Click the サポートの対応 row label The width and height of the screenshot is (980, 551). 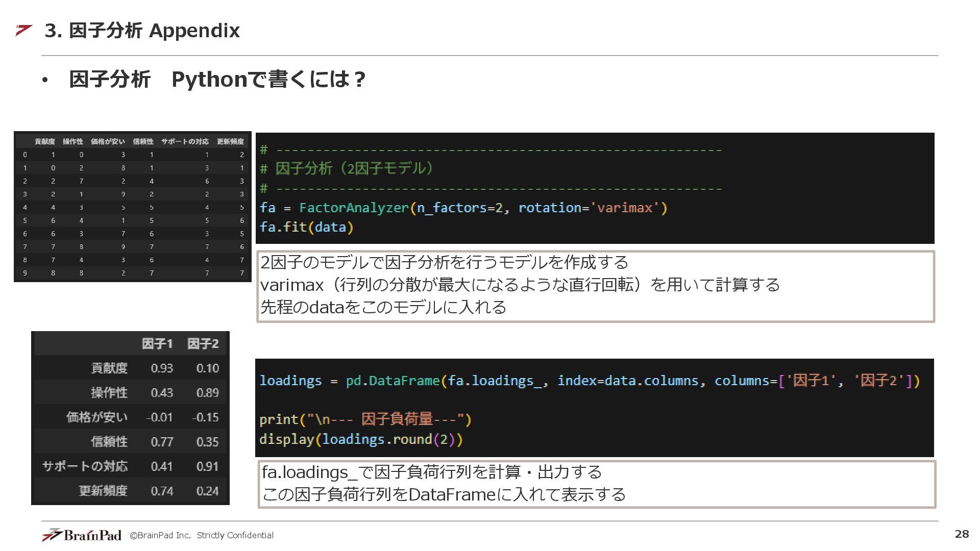tap(85, 466)
